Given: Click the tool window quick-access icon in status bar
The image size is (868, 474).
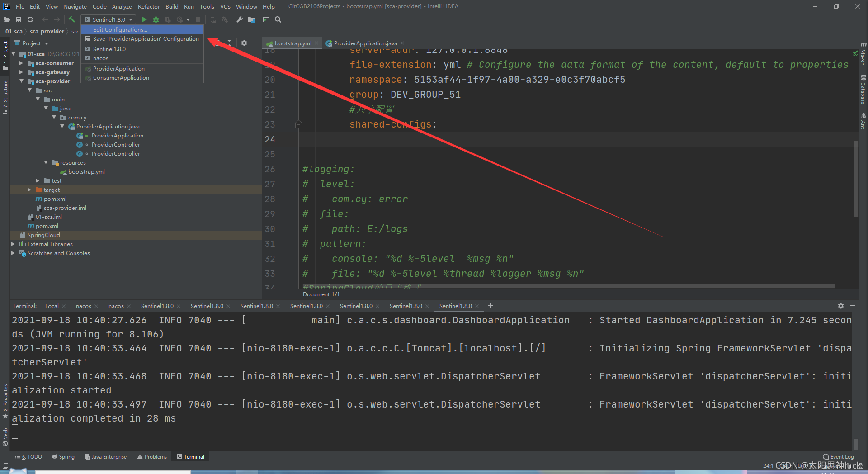Looking at the screenshot, I should [x=5, y=466].
